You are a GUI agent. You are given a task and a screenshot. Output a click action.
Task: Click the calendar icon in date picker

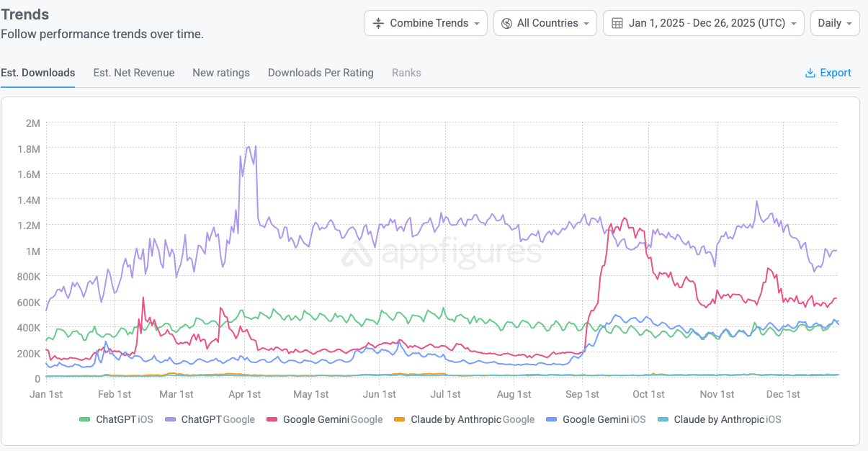[x=617, y=23]
